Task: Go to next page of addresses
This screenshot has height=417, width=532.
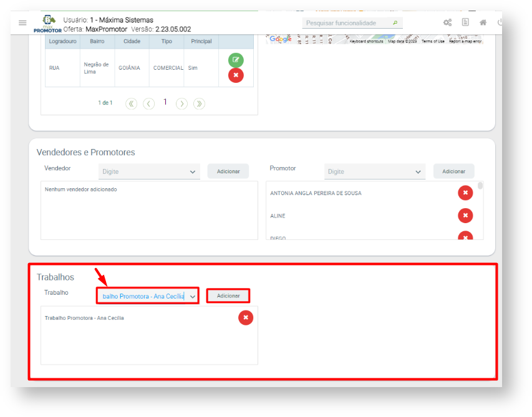Action: [x=182, y=103]
